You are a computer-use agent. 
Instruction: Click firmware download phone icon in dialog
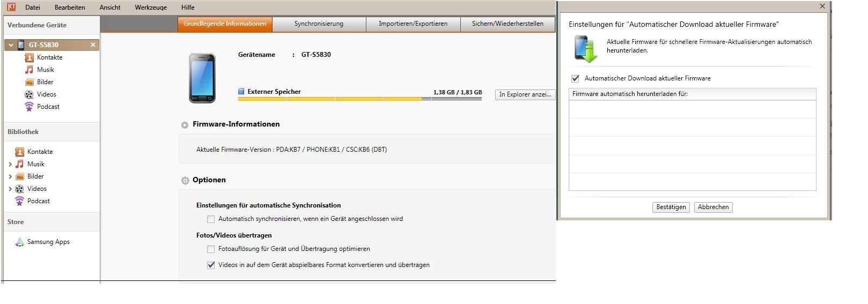[585, 49]
